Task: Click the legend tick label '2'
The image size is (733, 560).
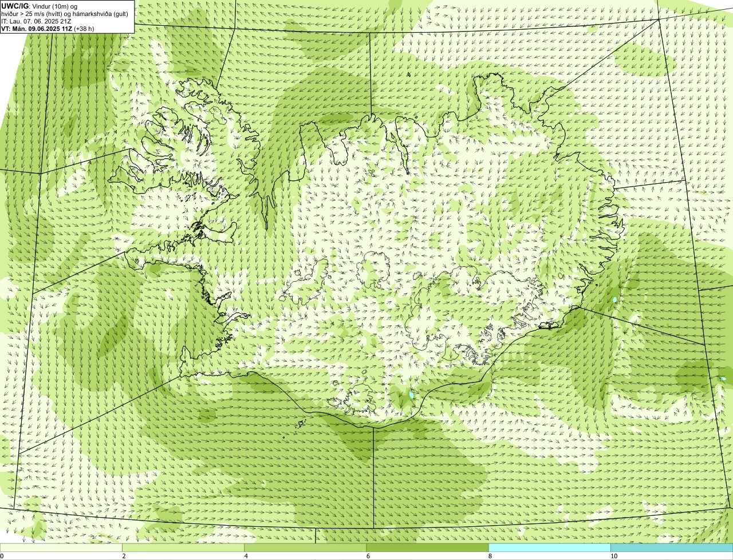Action: coord(124,556)
